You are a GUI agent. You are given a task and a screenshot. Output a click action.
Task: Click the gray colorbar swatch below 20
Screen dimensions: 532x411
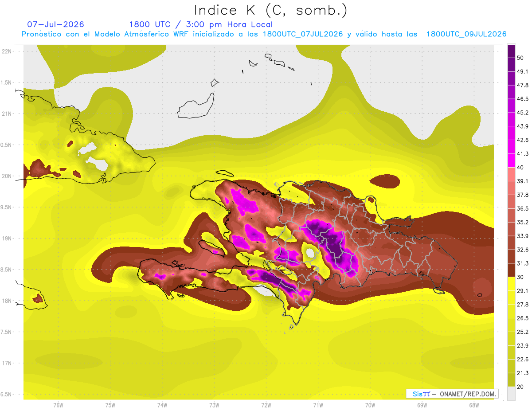511,394
